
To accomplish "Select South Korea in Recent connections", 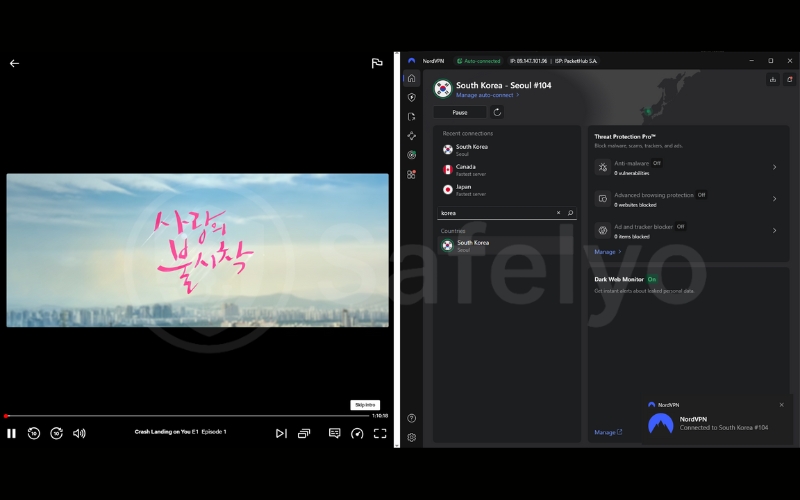I will [x=508, y=149].
